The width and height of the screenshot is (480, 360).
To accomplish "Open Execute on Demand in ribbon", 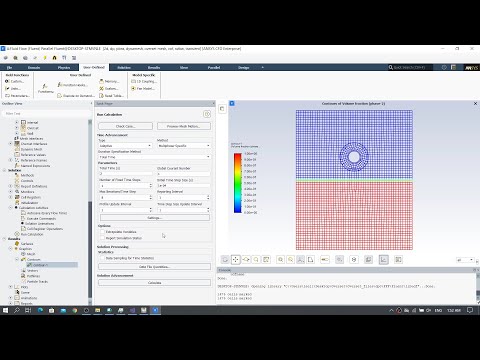I will click(x=76, y=96).
